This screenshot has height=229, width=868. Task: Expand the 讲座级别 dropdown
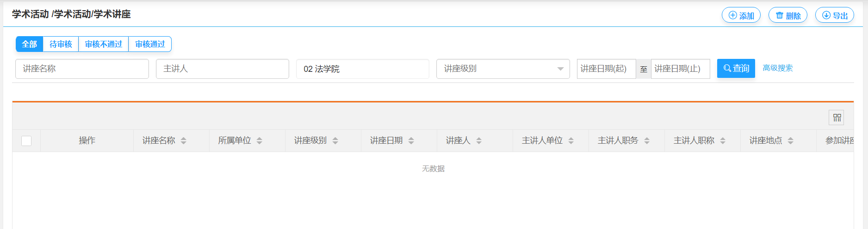coord(502,69)
